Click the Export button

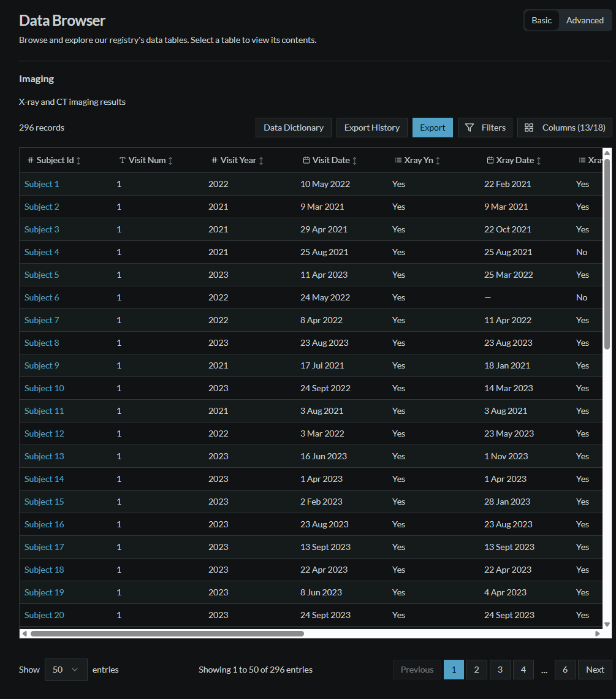(432, 128)
